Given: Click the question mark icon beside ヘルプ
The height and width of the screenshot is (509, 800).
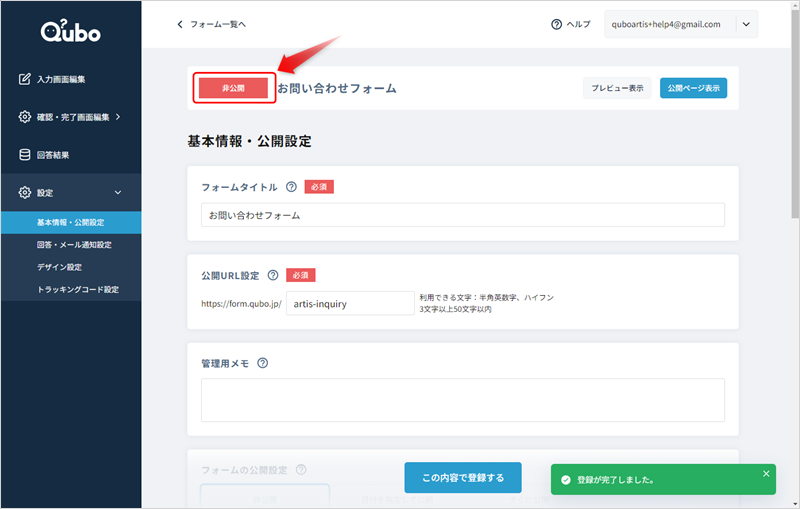Looking at the screenshot, I should point(557,24).
